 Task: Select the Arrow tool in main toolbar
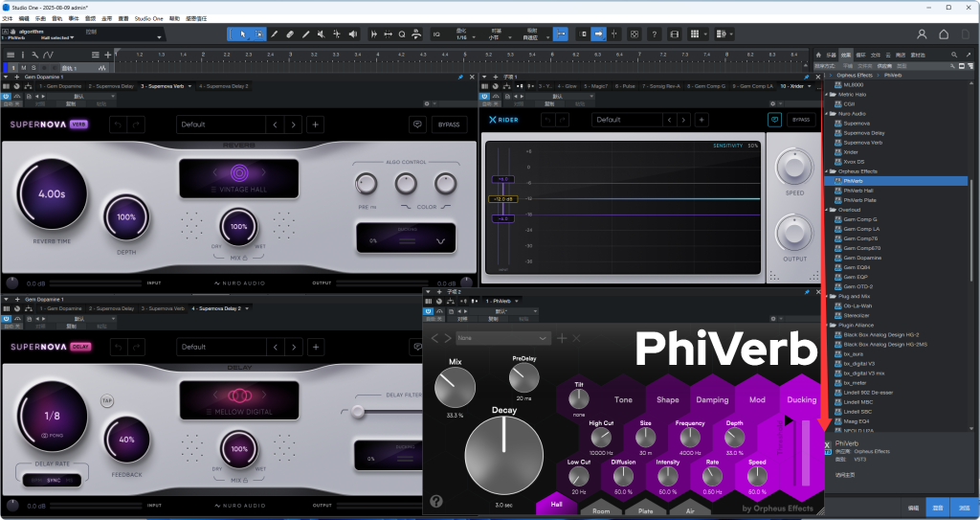click(243, 34)
